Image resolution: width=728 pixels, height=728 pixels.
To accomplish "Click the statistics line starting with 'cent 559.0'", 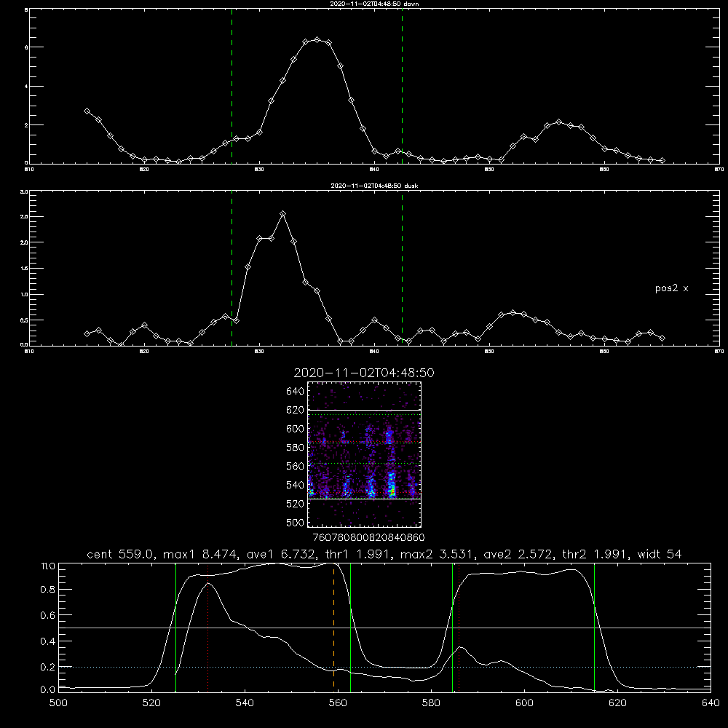I will pos(384,554).
